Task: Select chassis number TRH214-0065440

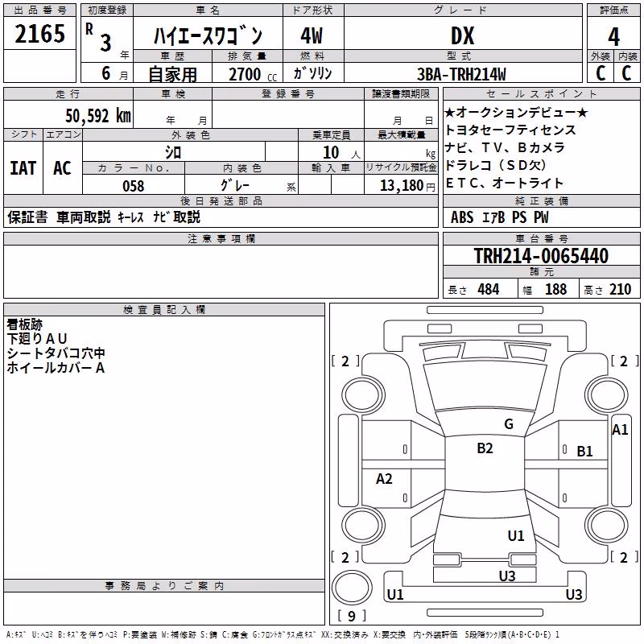Action: [x=541, y=256]
